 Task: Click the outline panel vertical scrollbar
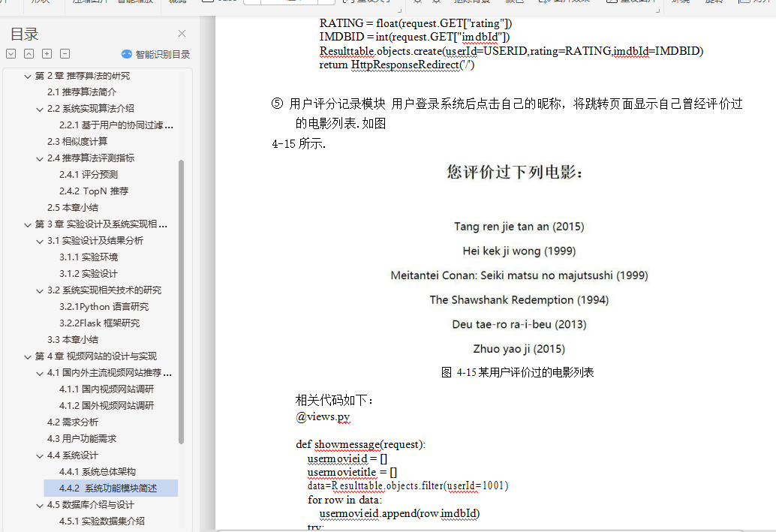pyautogui.click(x=181, y=302)
